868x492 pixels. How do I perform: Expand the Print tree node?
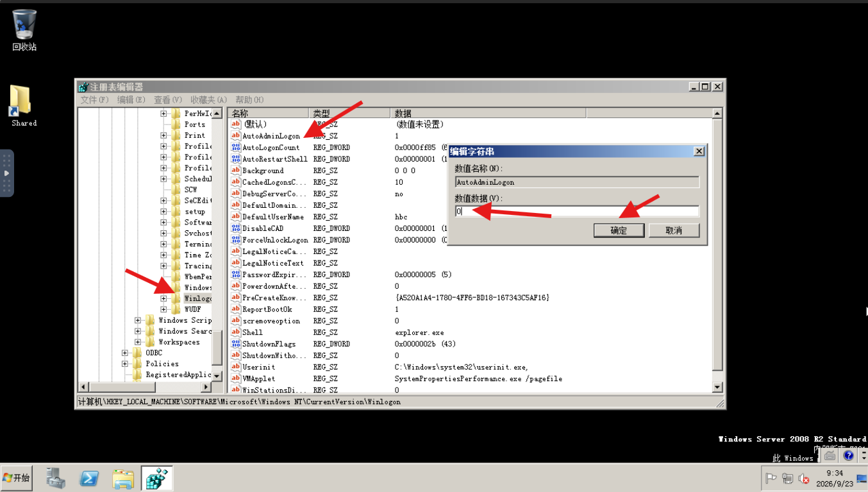click(x=163, y=135)
